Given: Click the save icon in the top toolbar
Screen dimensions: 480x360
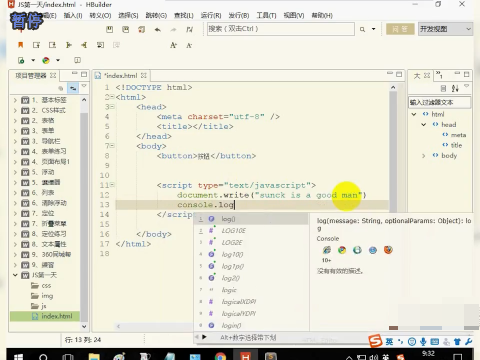Looking at the screenshot, I should pyautogui.click(x=109, y=30).
